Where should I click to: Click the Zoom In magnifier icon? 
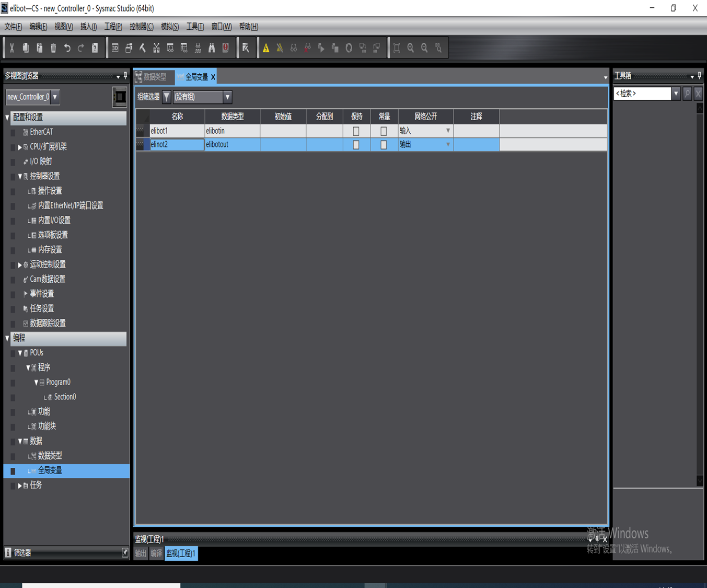pyautogui.click(x=411, y=48)
